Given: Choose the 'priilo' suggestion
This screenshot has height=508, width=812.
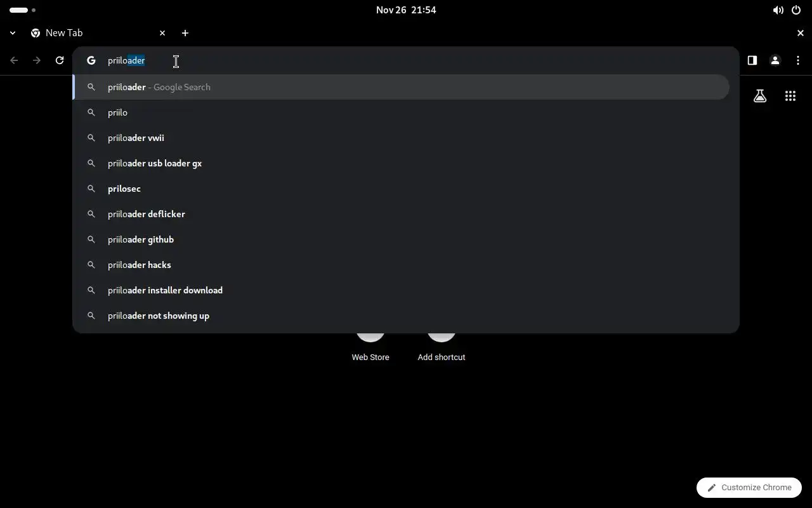Looking at the screenshot, I should [401, 112].
